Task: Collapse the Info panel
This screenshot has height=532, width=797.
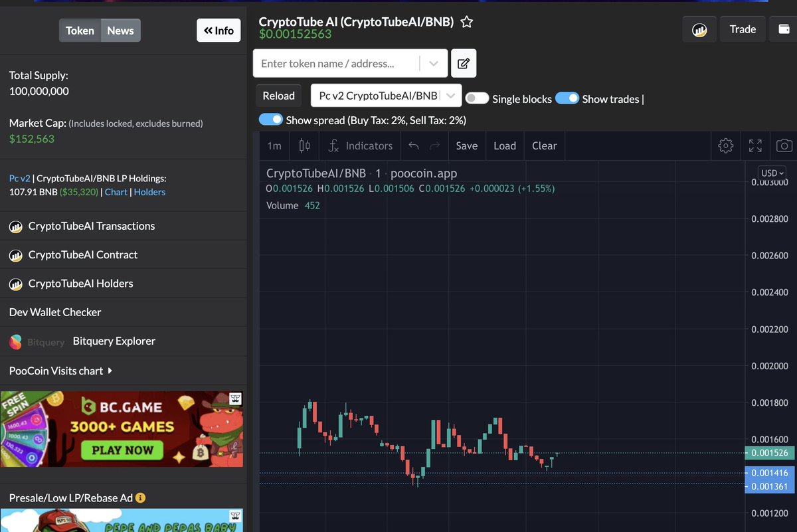Action: coord(219,31)
